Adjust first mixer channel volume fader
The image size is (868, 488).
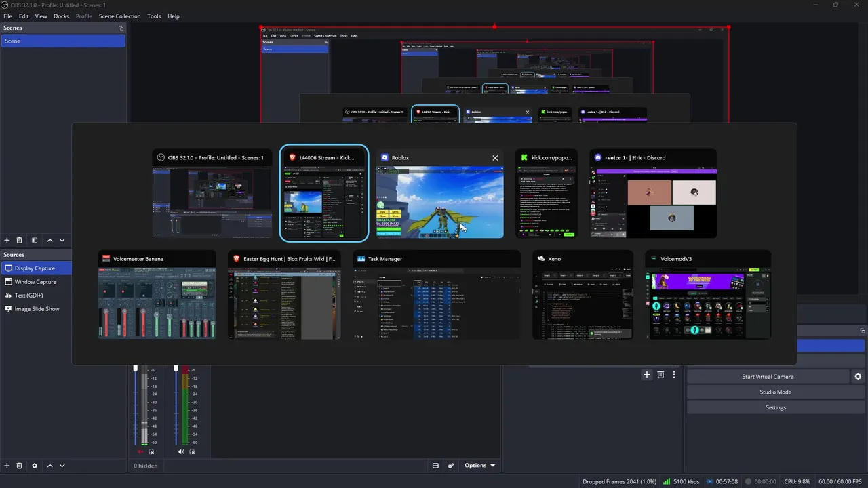[135, 369]
